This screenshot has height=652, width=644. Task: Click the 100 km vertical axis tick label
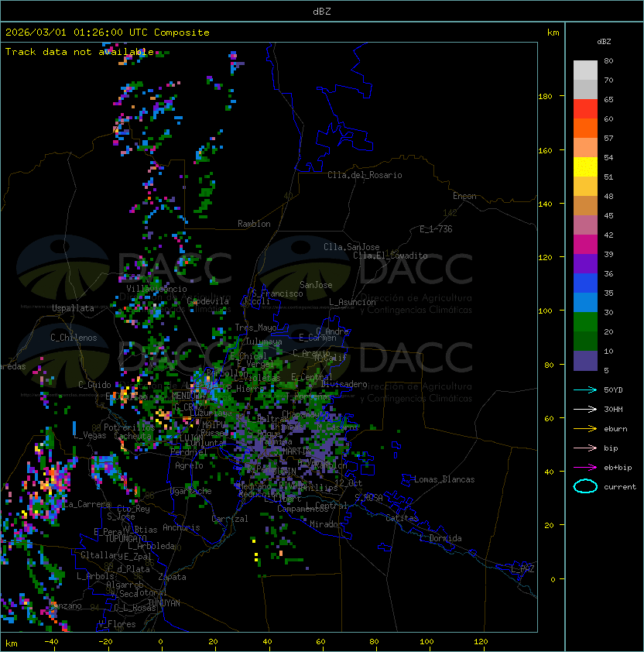[545, 311]
